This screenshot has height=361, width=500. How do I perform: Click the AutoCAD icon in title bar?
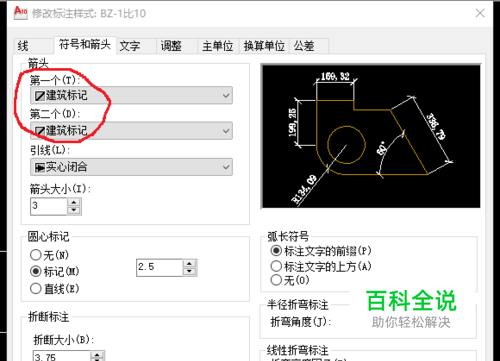(21, 13)
